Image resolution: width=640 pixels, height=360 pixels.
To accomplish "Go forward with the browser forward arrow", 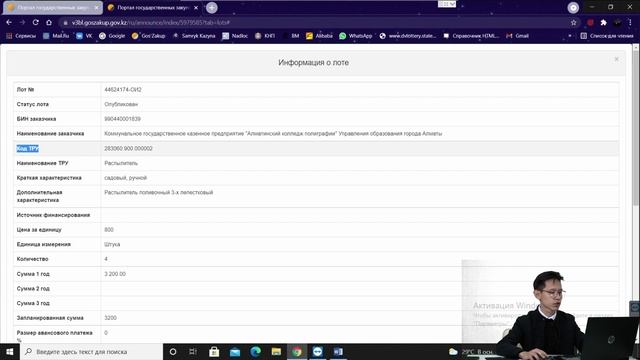I will [x=22, y=22].
